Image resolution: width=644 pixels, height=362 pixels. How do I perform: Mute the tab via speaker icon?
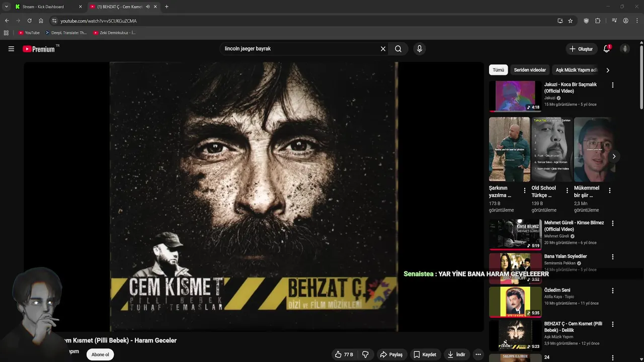pos(147,7)
